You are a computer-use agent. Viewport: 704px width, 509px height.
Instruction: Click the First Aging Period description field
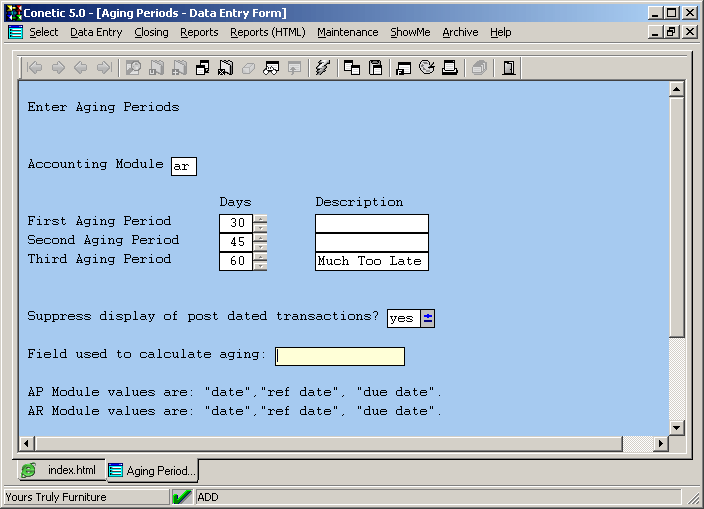pos(371,223)
